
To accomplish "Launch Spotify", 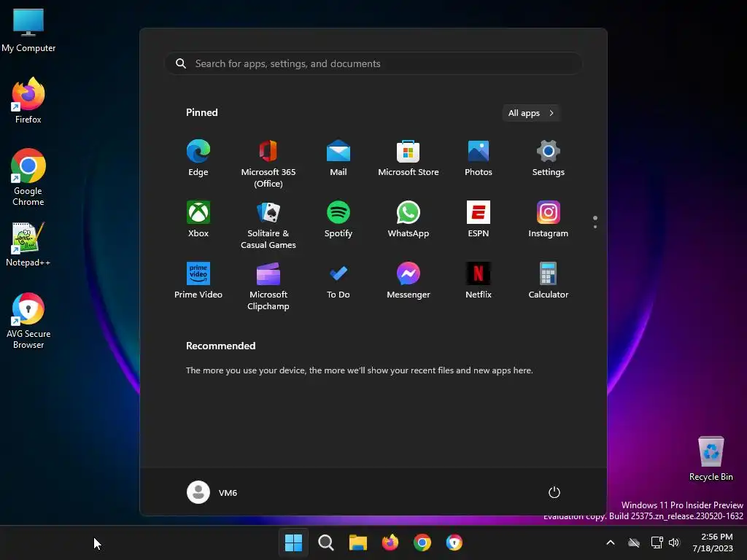I will tap(338, 219).
